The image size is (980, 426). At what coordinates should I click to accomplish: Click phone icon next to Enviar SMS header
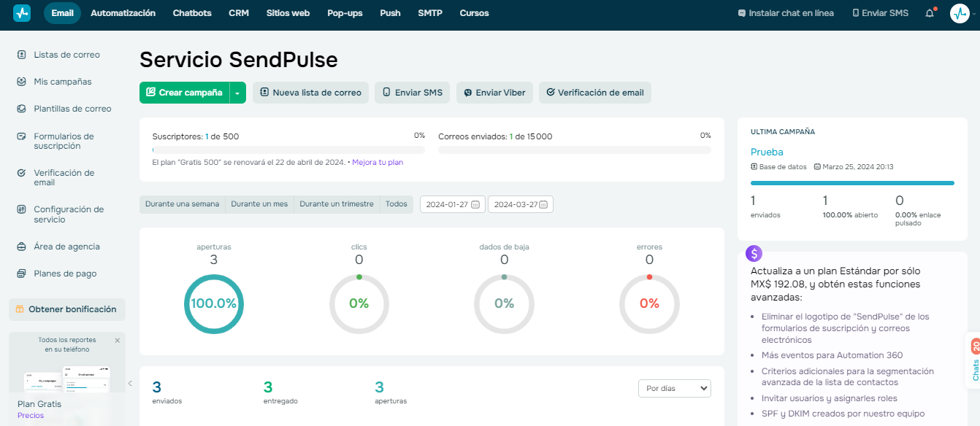click(x=856, y=13)
